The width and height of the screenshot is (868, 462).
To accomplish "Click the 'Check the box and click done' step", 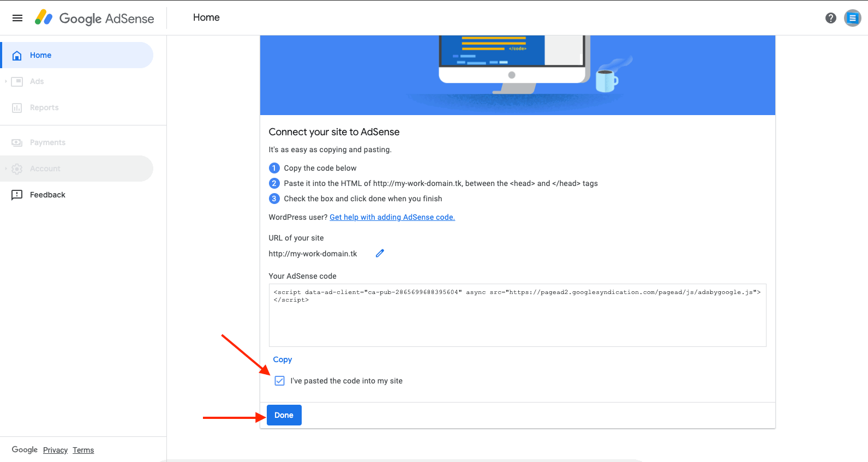I will coord(363,199).
